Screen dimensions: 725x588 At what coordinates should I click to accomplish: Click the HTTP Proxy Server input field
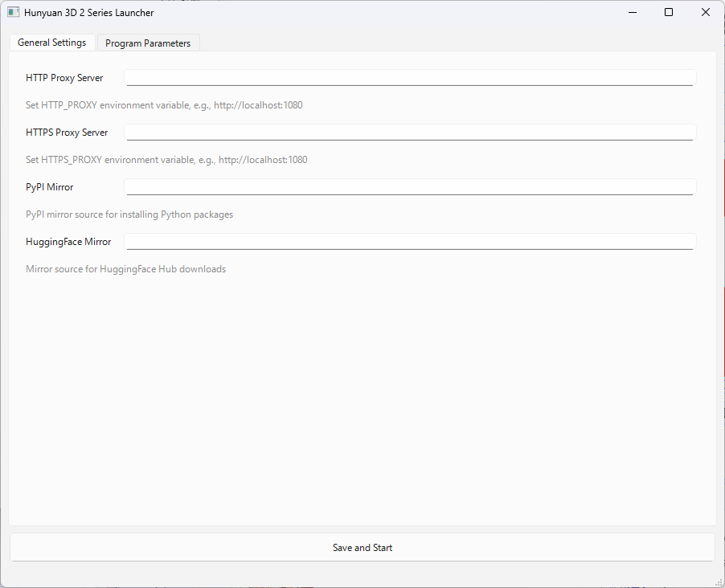(x=410, y=78)
